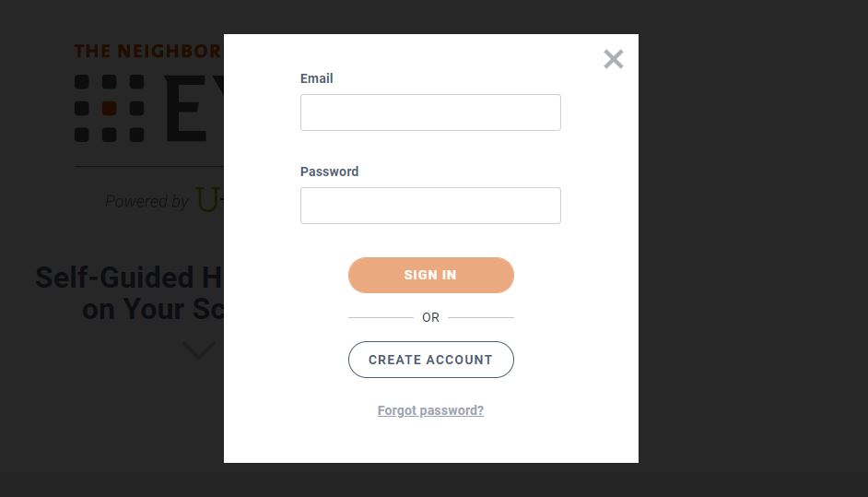The height and width of the screenshot is (497, 868).
Task: Follow the Forgot password? link
Action: coord(430,410)
